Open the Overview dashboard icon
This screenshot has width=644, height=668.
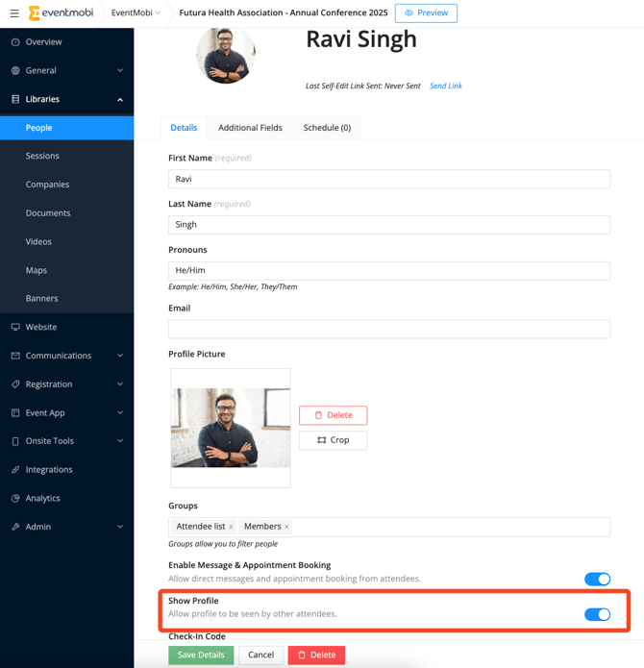point(15,41)
